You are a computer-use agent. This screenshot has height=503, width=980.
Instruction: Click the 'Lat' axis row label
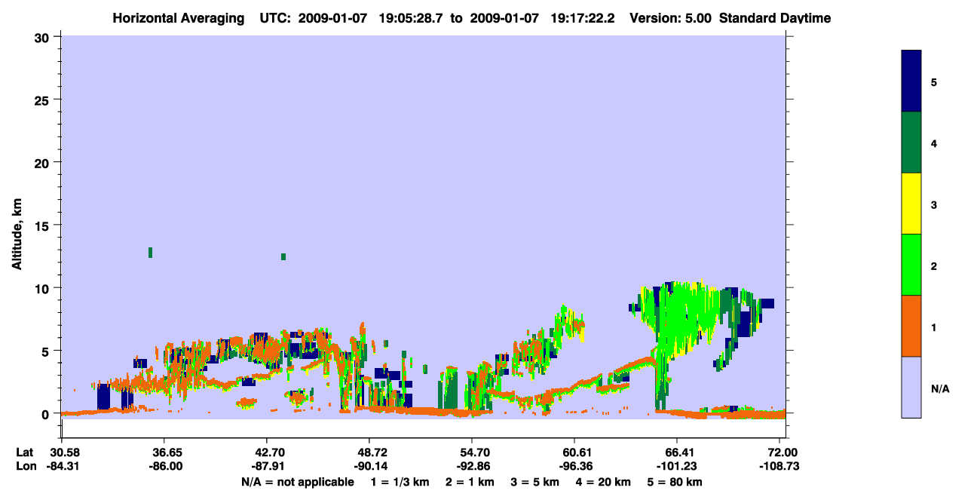[25, 452]
